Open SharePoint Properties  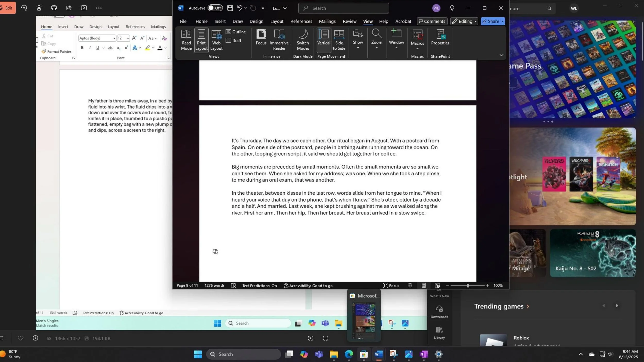440,38
